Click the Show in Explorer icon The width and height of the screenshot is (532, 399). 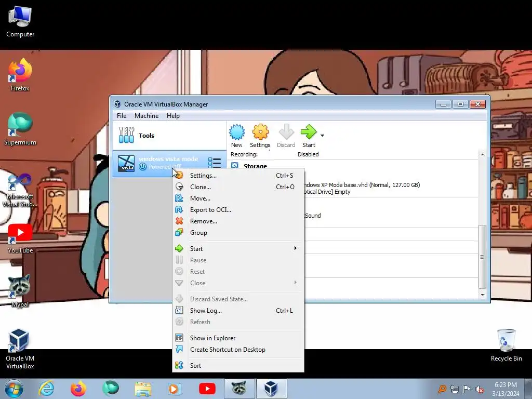tap(179, 338)
